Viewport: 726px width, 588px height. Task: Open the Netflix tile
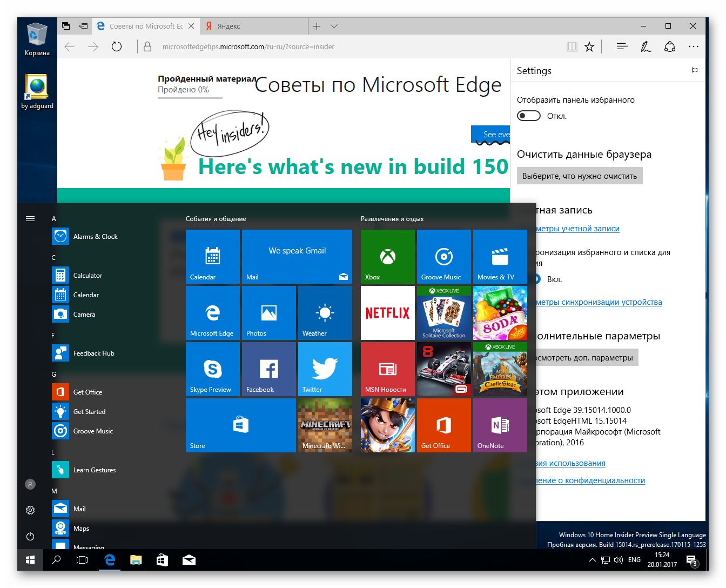tap(387, 313)
